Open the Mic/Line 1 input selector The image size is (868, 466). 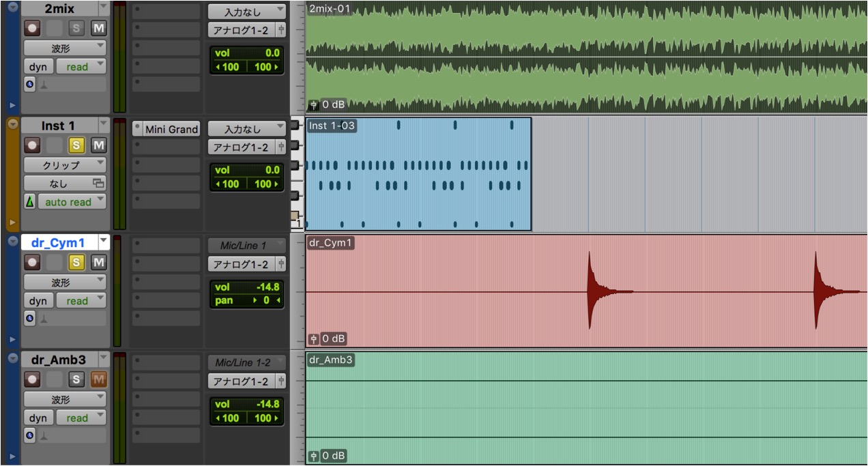click(246, 246)
